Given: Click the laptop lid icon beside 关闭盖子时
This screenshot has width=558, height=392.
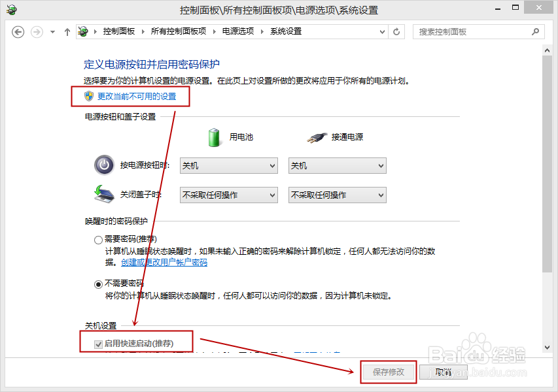Looking at the screenshot, I should (103, 194).
